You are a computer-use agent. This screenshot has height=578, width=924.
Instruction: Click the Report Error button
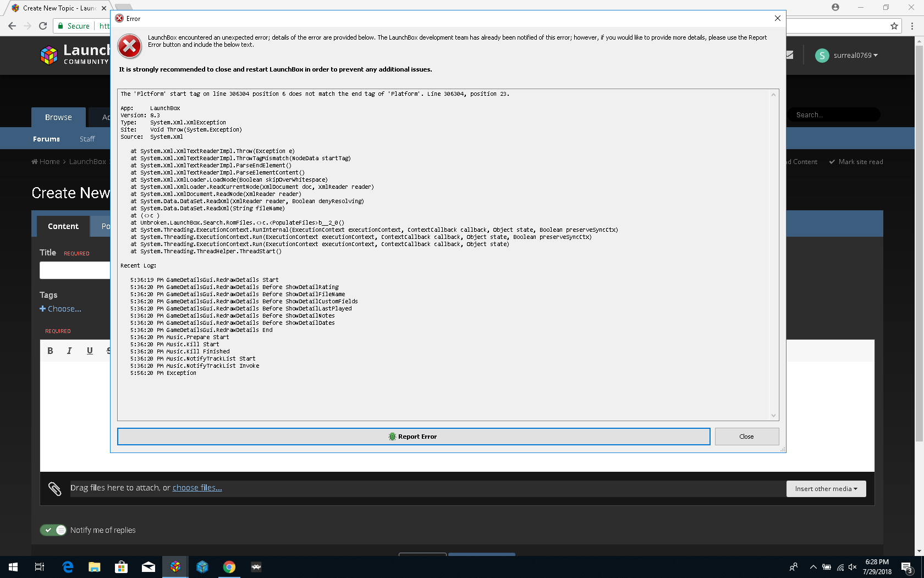coord(414,437)
